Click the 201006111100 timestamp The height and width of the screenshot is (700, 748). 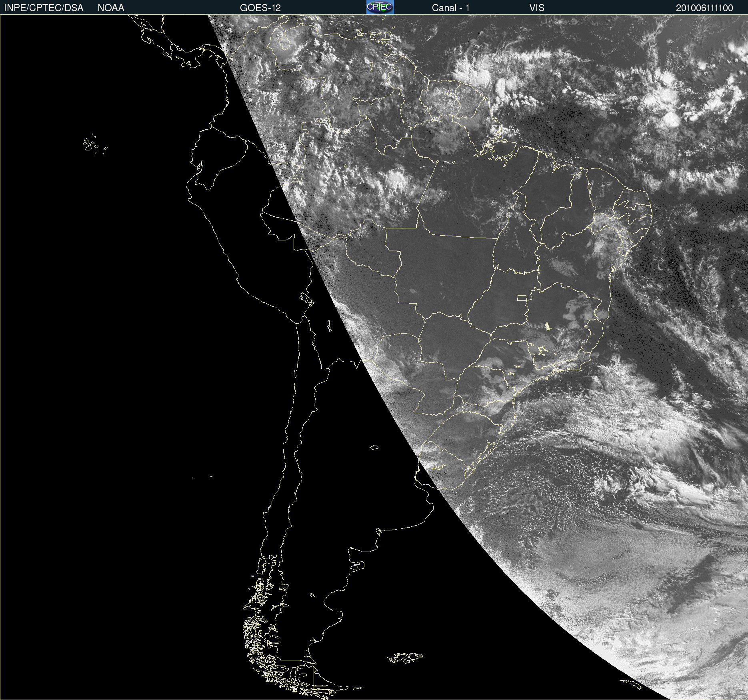click(704, 8)
